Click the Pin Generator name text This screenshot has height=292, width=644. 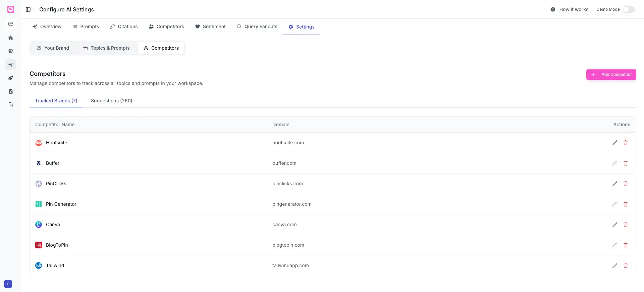[x=61, y=204]
